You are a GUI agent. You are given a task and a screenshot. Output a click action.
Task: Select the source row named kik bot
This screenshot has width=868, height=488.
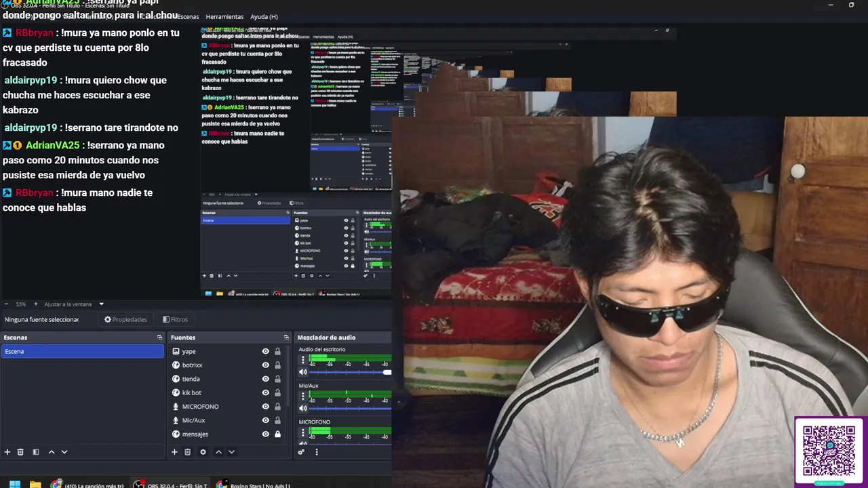[226, 392]
